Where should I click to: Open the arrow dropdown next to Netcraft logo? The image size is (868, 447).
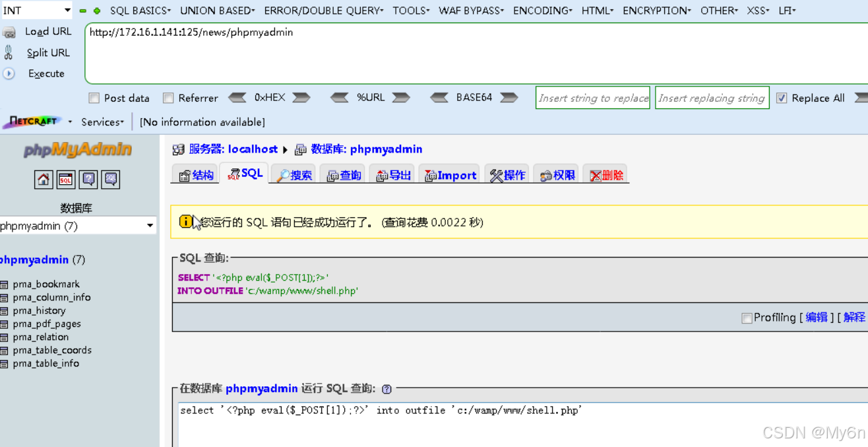[x=70, y=122]
